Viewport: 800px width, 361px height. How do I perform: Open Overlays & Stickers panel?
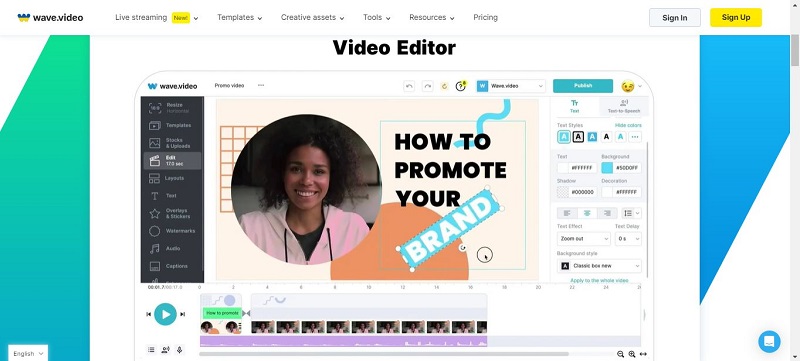(x=171, y=214)
